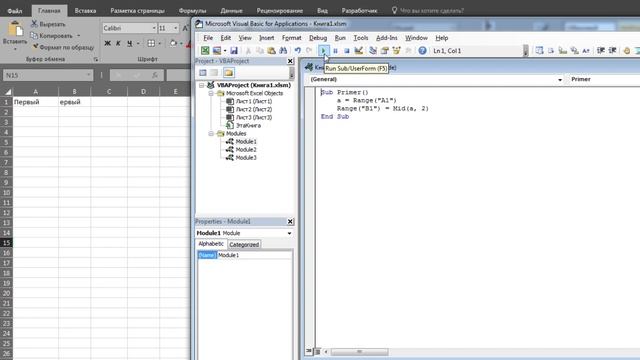Open the VBA Insert menu
This screenshot has width=640, height=360.
[x=266, y=38]
